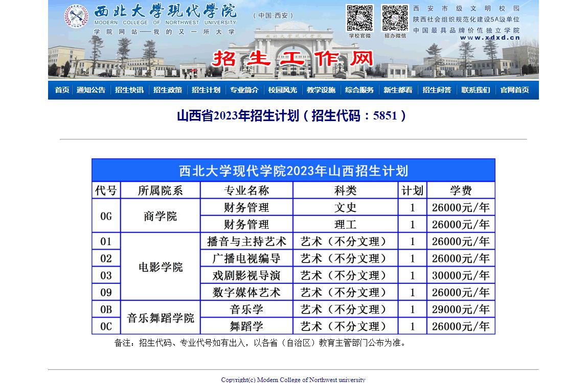This screenshot has width=588, height=383.
Task: Click the 专业名称 column header
Action: click(246, 190)
